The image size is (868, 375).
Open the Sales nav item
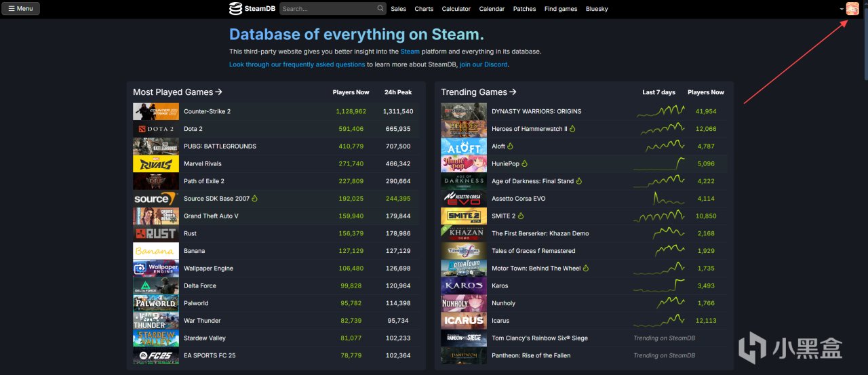[399, 9]
